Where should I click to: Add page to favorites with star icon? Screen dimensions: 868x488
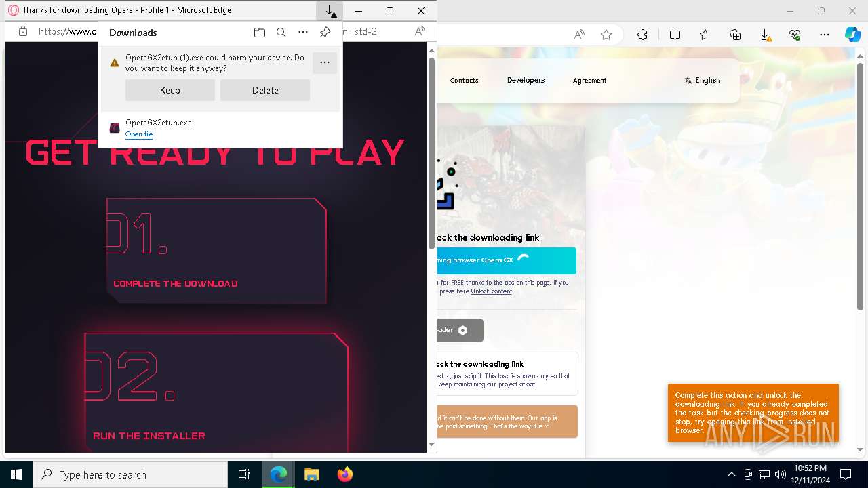(x=606, y=35)
